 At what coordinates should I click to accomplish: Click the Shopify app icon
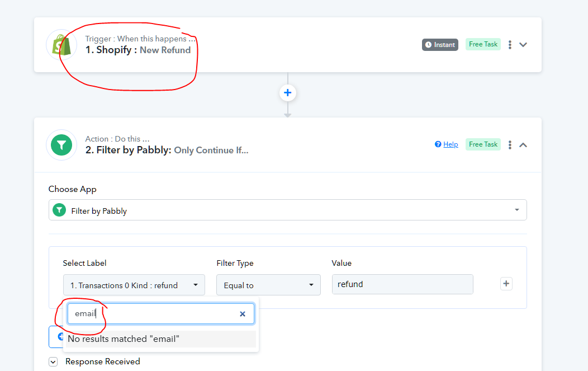[61, 45]
